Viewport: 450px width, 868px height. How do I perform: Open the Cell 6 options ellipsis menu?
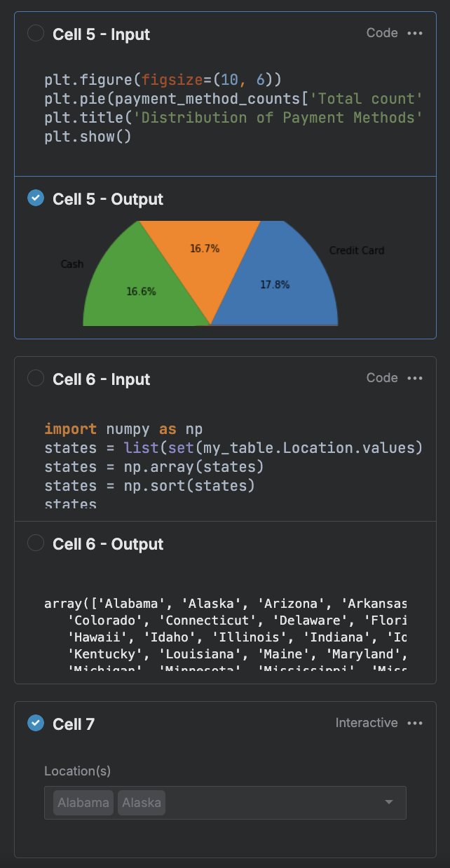416,378
